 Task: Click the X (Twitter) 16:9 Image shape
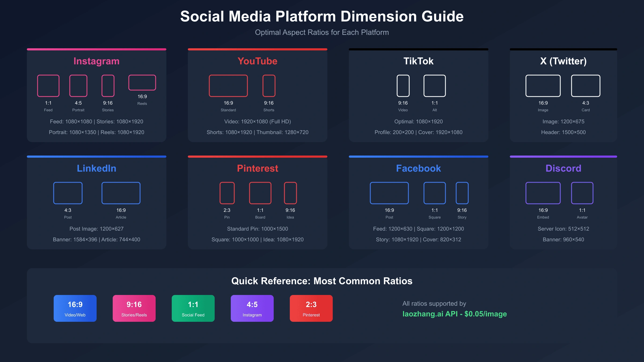tap(543, 86)
